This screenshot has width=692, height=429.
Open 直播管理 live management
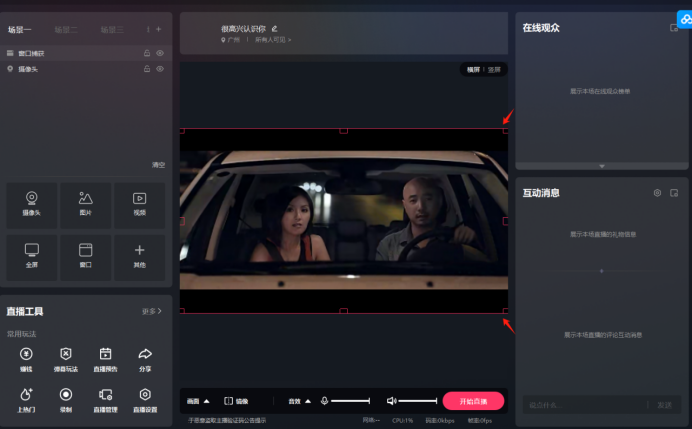[x=105, y=400]
